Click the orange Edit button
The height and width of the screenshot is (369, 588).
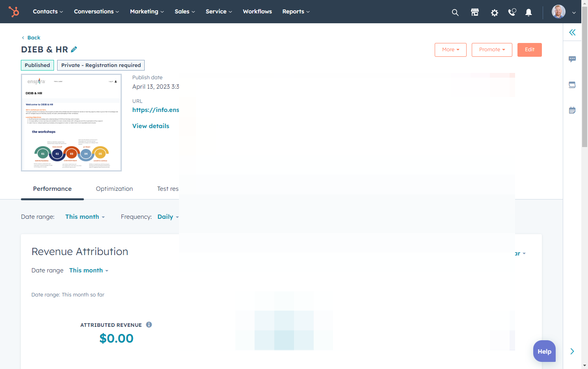tap(529, 50)
